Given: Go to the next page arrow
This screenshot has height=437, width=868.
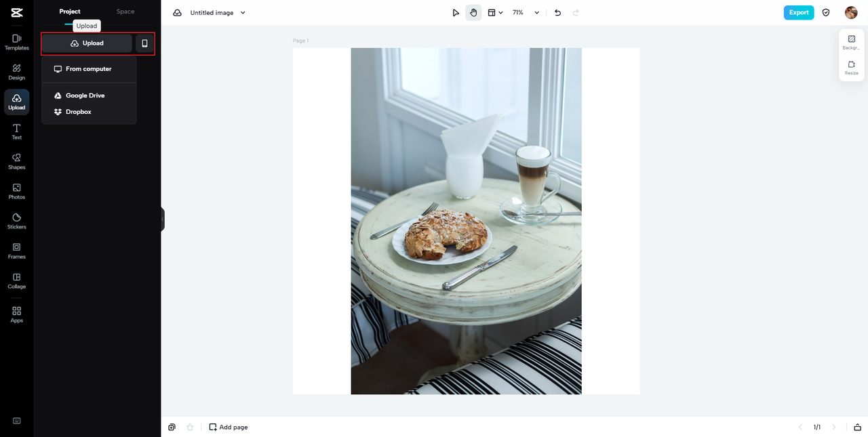Looking at the screenshot, I should click(x=833, y=428).
